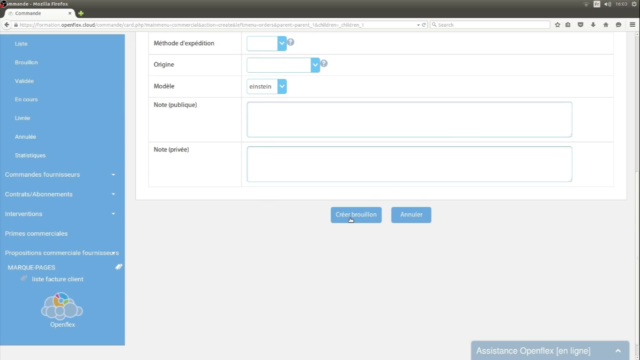This screenshot has width=640, height=360.
Task: Open the URL history dropdown arrow
Action: 418,25
